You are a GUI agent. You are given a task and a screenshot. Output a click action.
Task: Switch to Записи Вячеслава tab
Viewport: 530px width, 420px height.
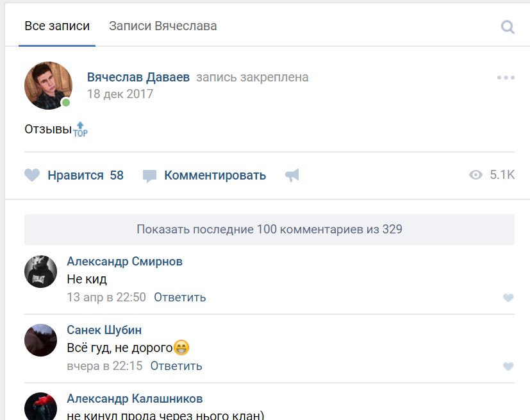[x=163, y=26]
